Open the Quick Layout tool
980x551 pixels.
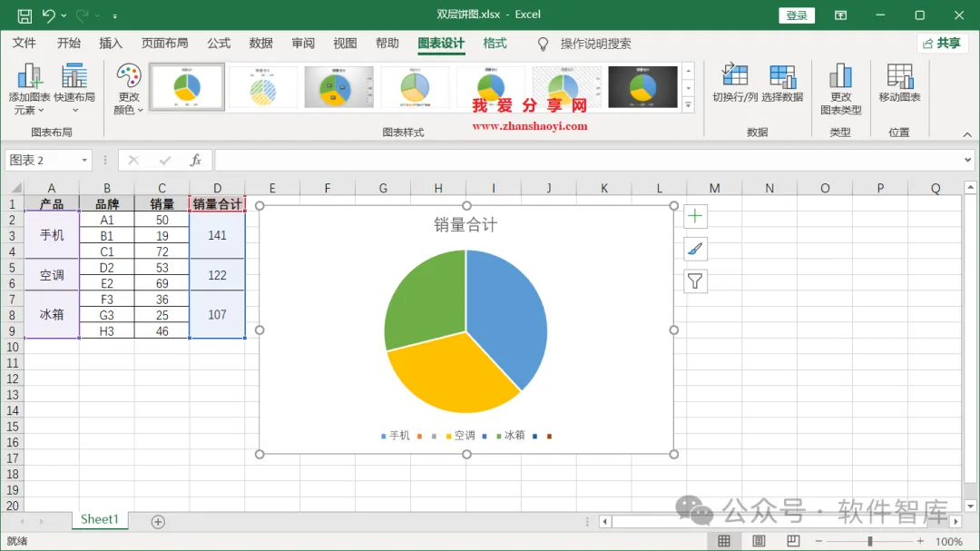[74, 88]
